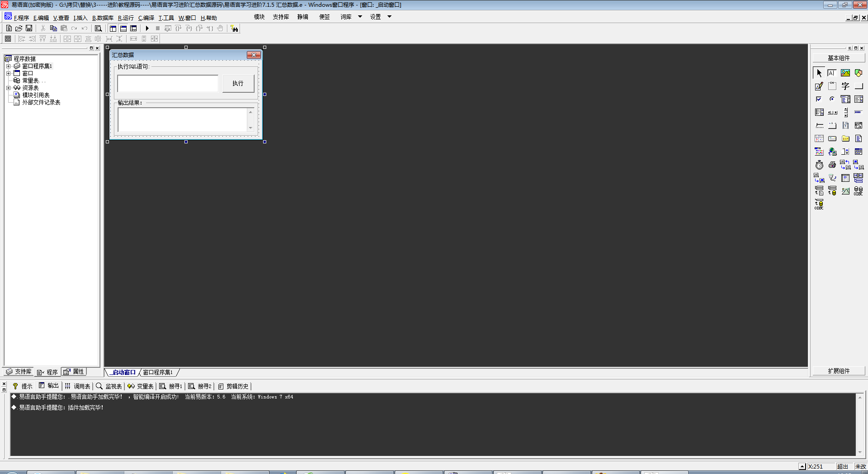Viewport: 868px width, 474px height.
Task: Select the horizontal scrollbar component icon
Action: point(832,112)
